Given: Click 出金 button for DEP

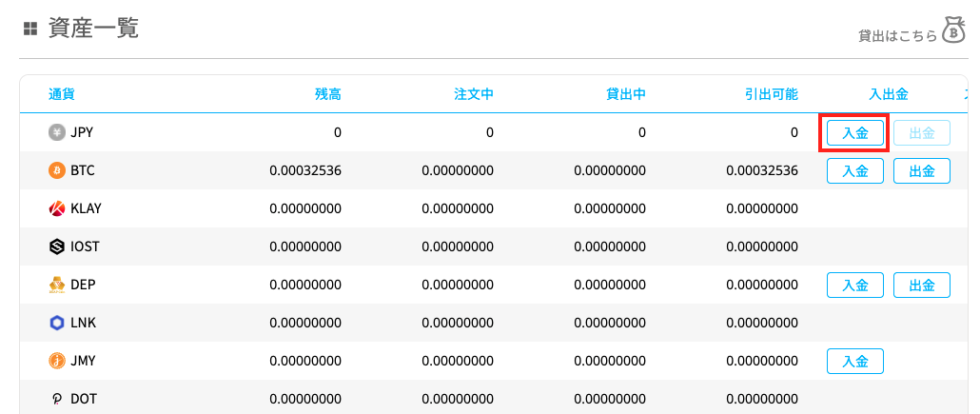Looking at the screenshot, I should [922, 286].
